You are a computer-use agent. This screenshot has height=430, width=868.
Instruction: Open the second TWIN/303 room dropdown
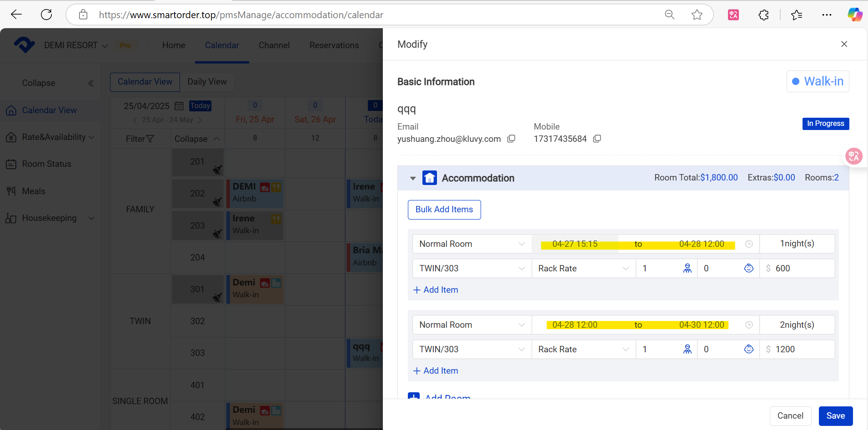(x=472, y=350)
